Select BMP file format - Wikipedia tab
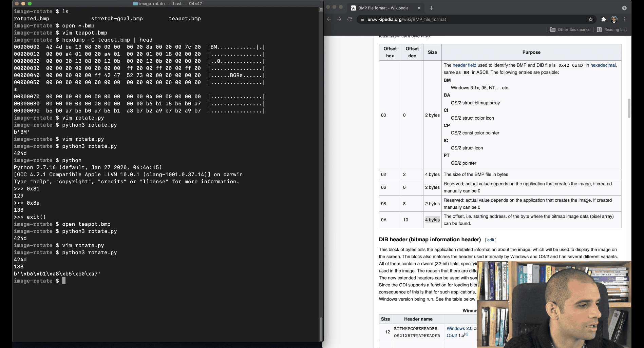Viewport: 644px width, 348px height. pyautogui.click(x=386, y=8)
